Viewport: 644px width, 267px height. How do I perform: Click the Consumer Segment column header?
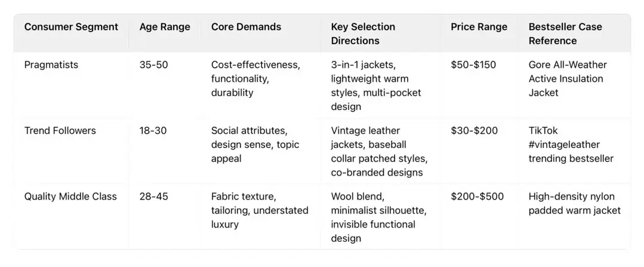coord(71,27)
